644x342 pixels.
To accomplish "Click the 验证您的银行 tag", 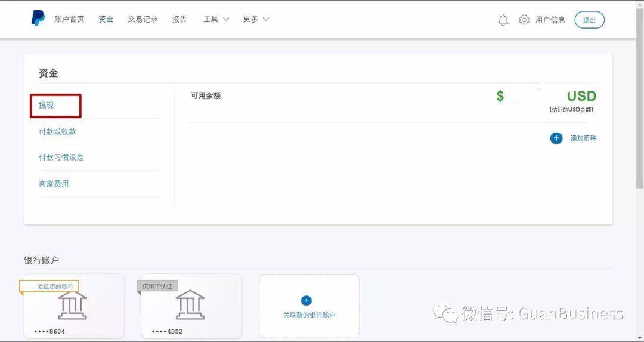I will pos(49,286).
